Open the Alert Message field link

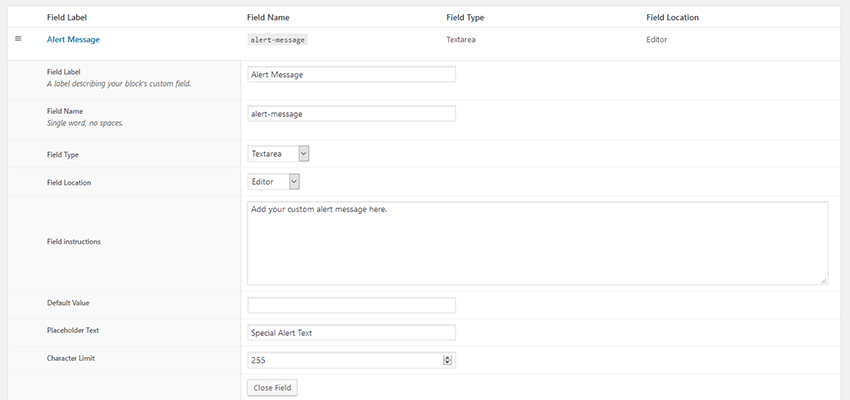[73, 39]
